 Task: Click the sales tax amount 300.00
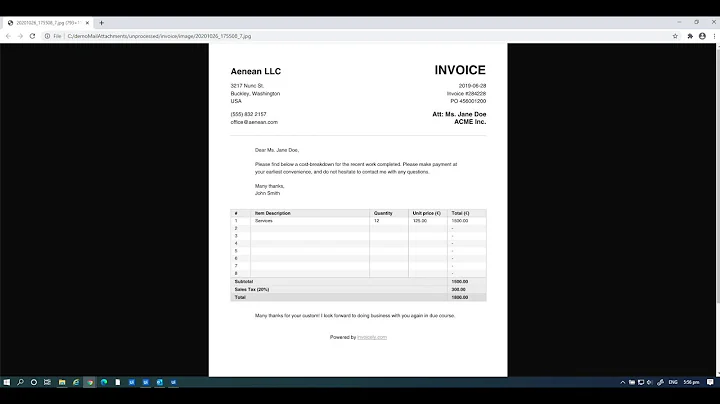pyautogui.click(x=458, y=289)
